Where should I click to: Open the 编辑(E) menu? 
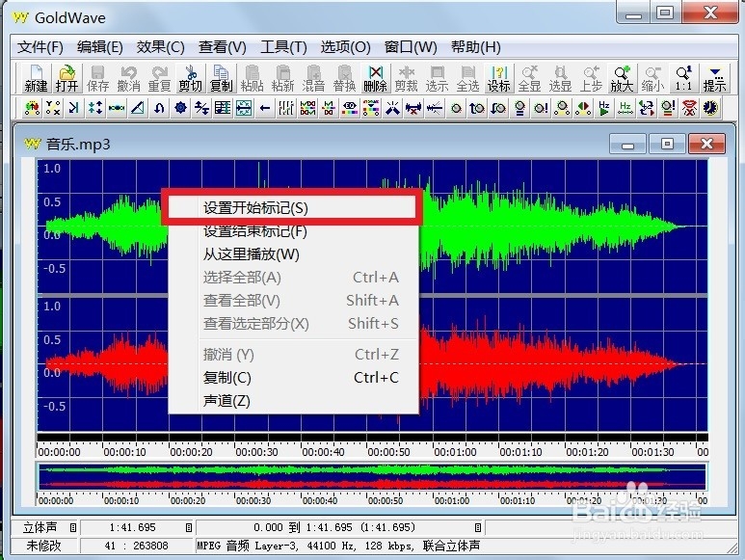(x=100, y=47)
